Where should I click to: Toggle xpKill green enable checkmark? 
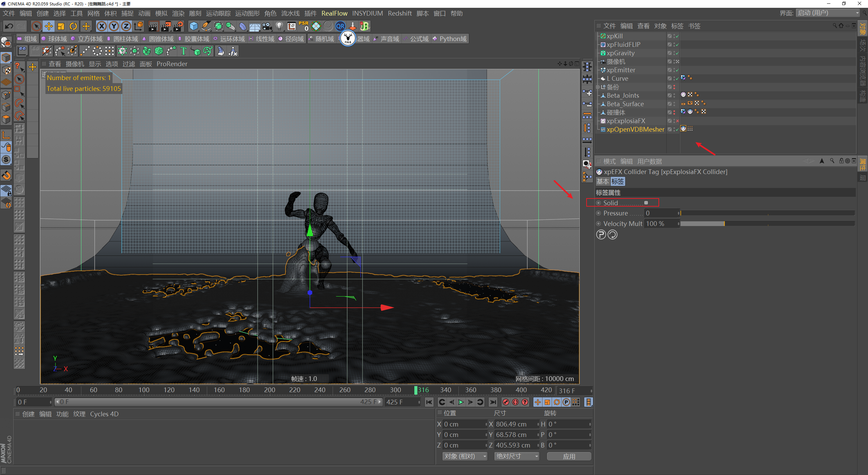click(x=677, y=36)
